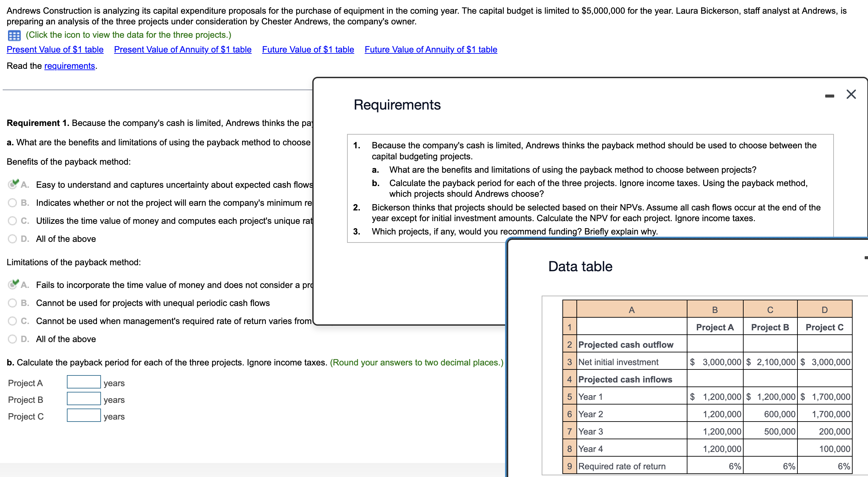Click the requirements hyperlink
Viewport: 868px width, 477px height.
(x=70, y=66)
